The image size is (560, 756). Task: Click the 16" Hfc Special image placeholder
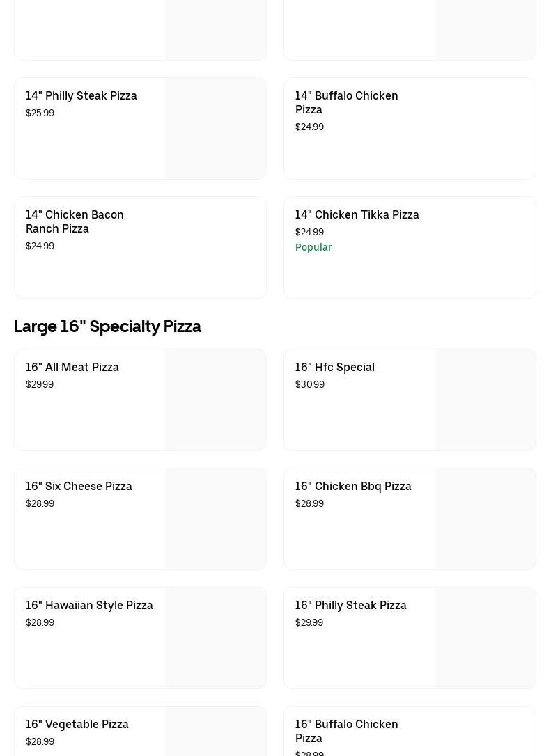click(485, 400)
